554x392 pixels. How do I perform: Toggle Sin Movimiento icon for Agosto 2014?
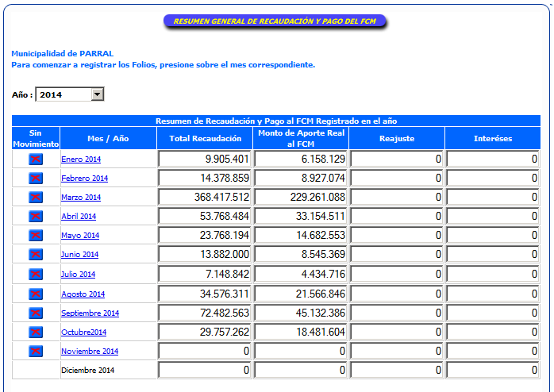click(36, 294)
